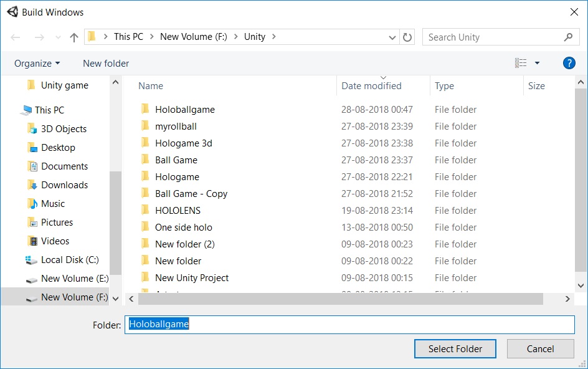
Task: Open Documents in the sidebar
Action: [58, 166]
